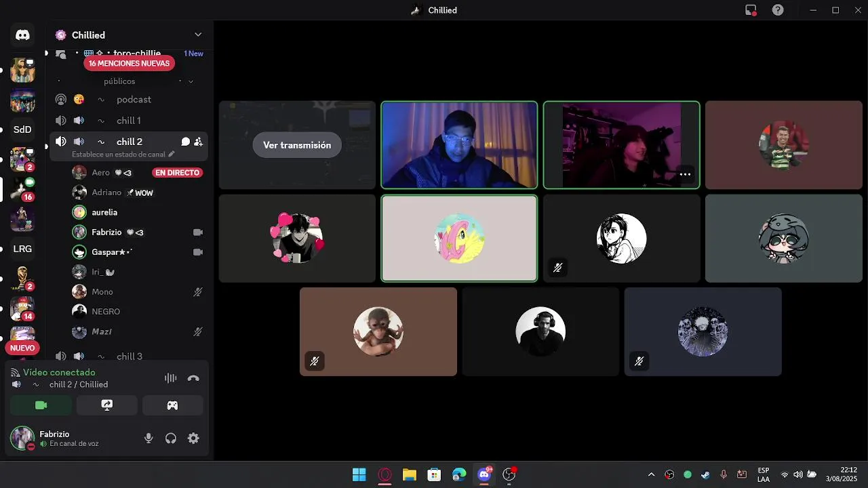
Task: Open the World Cup trophy server icon
Action: pos(22,279)
